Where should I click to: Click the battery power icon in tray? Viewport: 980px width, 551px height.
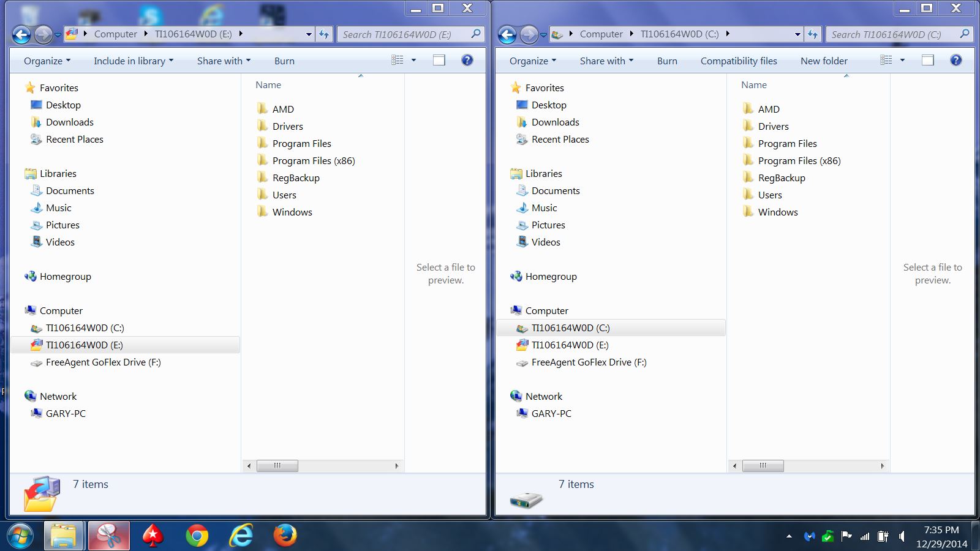tap(883, 536)
